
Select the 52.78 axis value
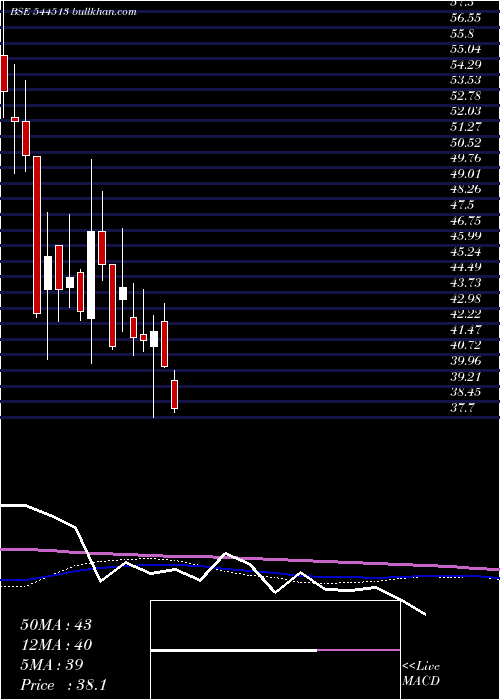tap(466, 96)
